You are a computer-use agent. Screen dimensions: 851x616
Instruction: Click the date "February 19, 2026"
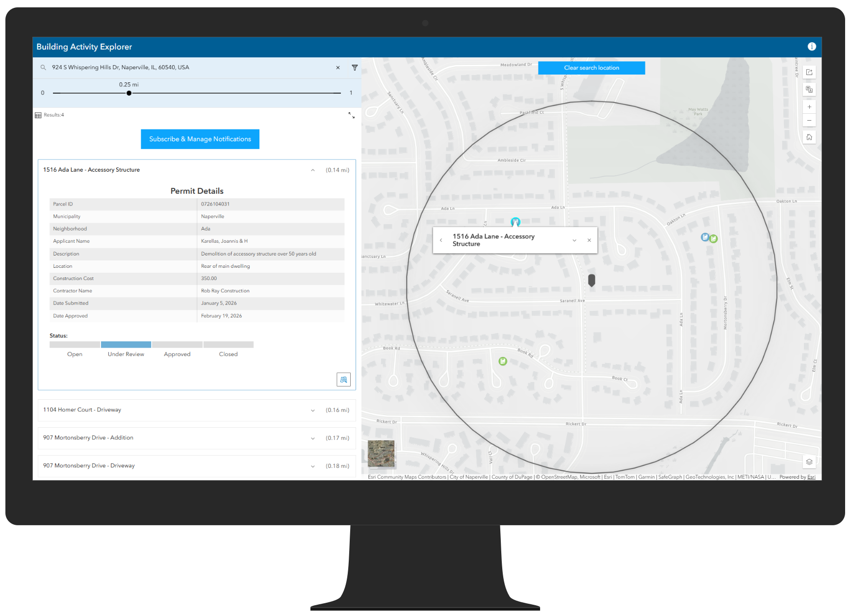pyautogui.click(x=221, y=316)
